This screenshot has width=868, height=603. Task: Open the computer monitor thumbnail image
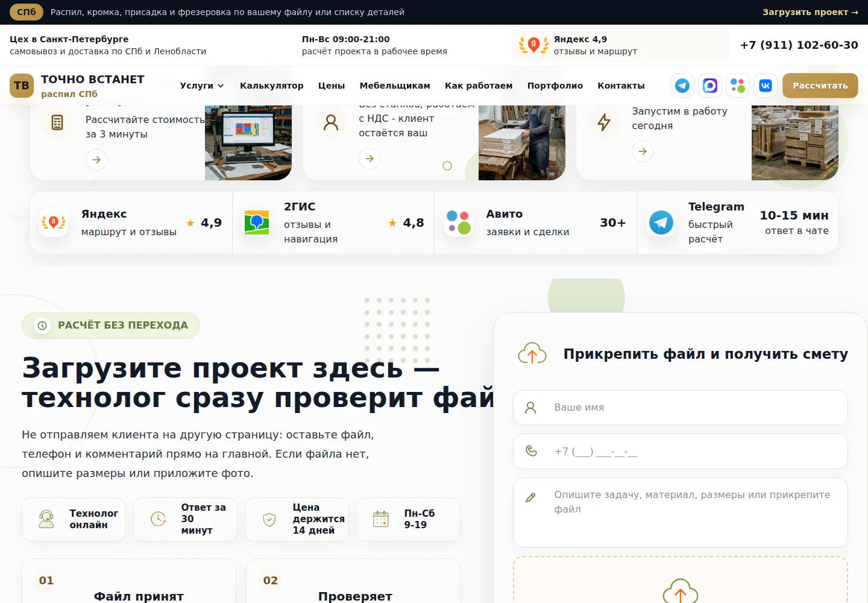[248, 143]
